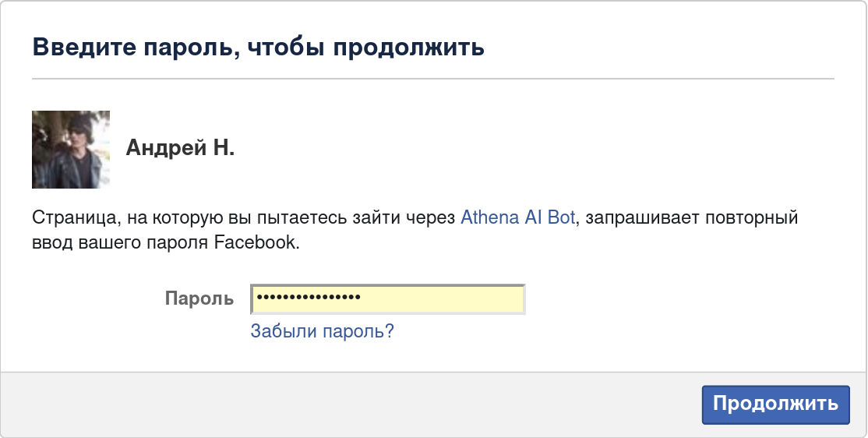Click the user name Андрей Н.
The width and height of the screenshot is (868, 438).
coord(180,148)
